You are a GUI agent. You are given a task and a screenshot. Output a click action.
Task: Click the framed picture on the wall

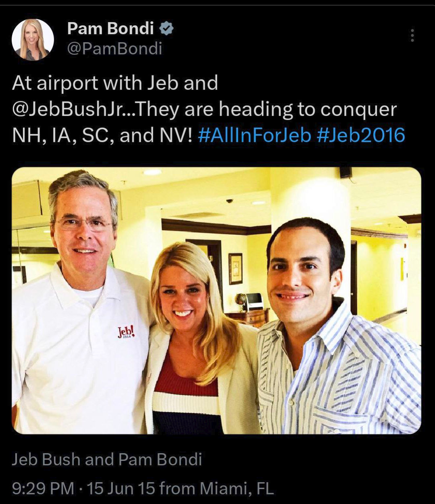(x=235, y=268)
